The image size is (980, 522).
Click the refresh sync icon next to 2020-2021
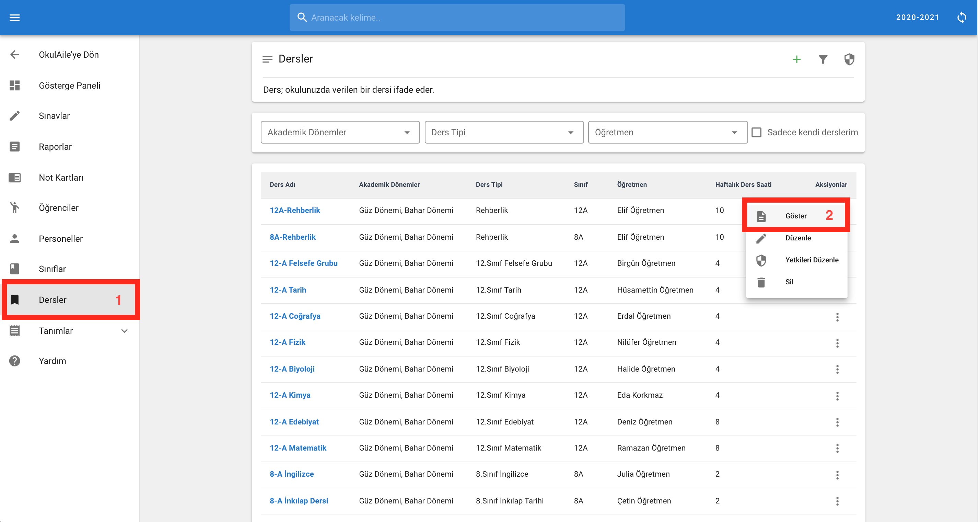click(962, 18)
